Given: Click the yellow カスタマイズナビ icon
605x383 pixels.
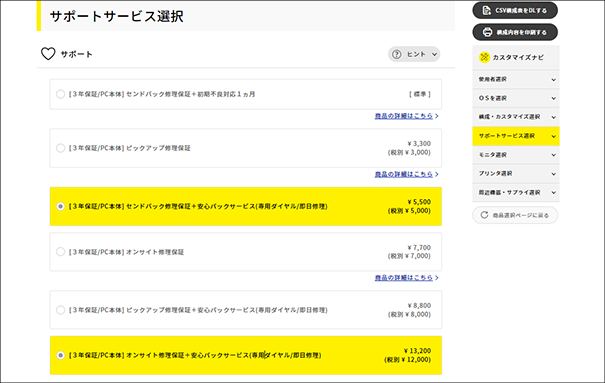Looking at the screenshot, I should [484, 57].
